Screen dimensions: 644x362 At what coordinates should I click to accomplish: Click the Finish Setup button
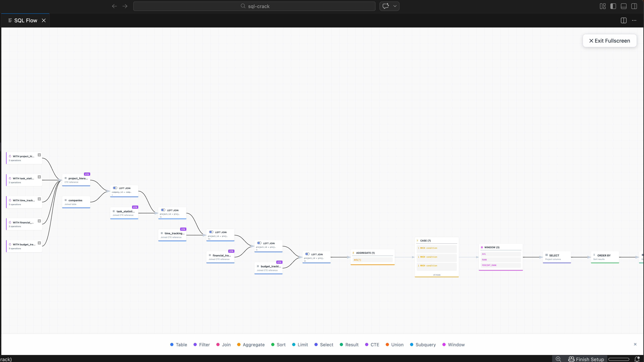[x=586, y=359]
